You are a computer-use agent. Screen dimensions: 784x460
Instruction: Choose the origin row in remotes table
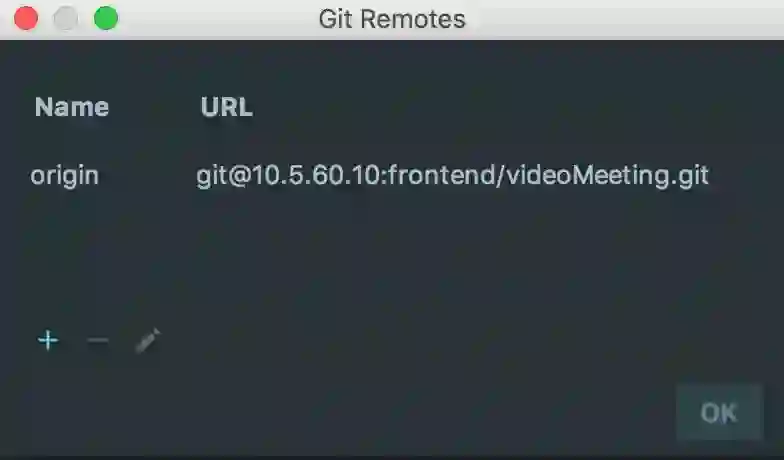(392, 176)
